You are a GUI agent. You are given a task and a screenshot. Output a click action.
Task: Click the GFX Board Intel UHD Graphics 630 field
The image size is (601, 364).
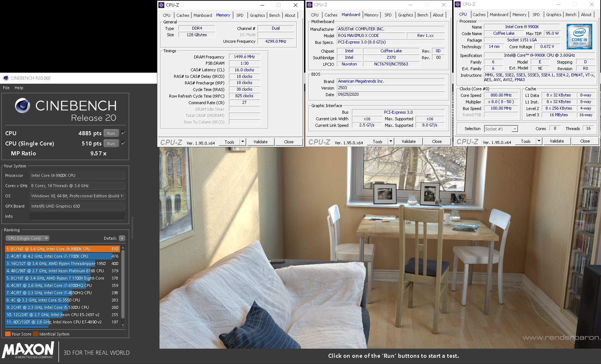pyautogui.click(x=77, y=206)
